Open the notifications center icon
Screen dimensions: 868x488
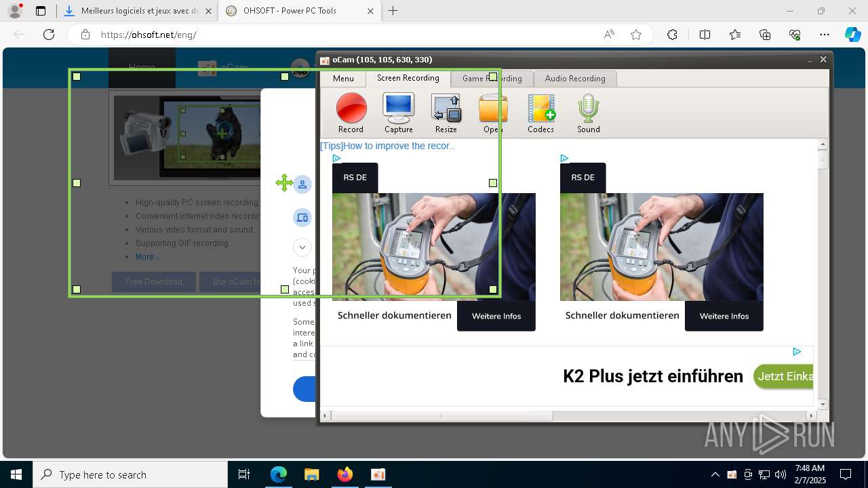point(846,474)
